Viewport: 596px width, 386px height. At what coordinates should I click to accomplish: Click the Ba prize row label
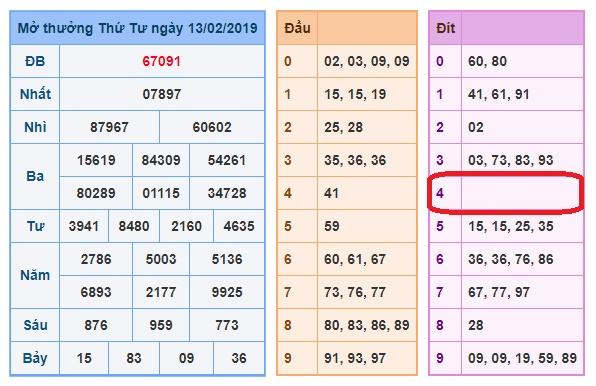click(x=35, y=177)
